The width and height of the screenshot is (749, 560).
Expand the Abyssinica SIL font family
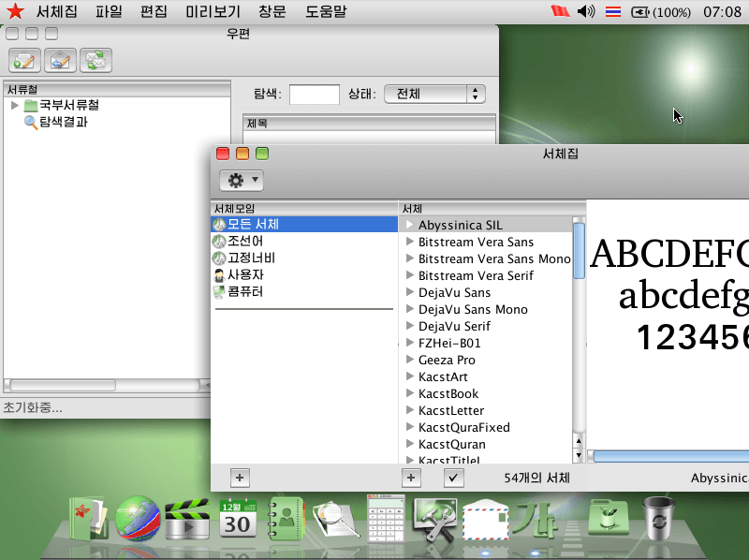[x=409, y=224]
